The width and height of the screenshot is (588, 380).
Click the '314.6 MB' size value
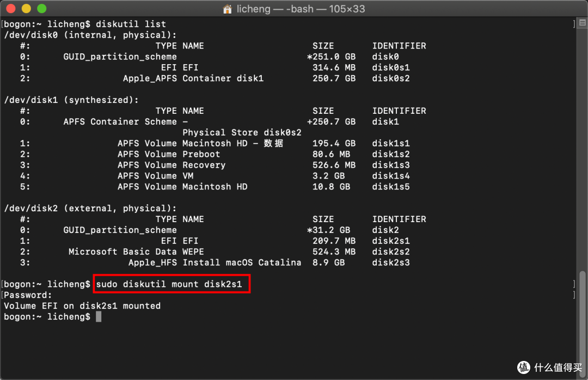(x=334, y=68)
